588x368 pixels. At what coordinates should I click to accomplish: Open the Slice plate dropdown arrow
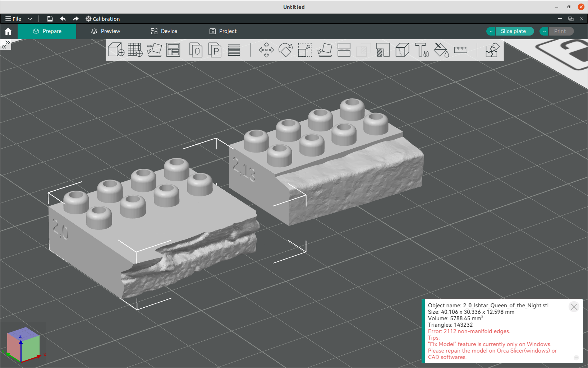[491, 31]
